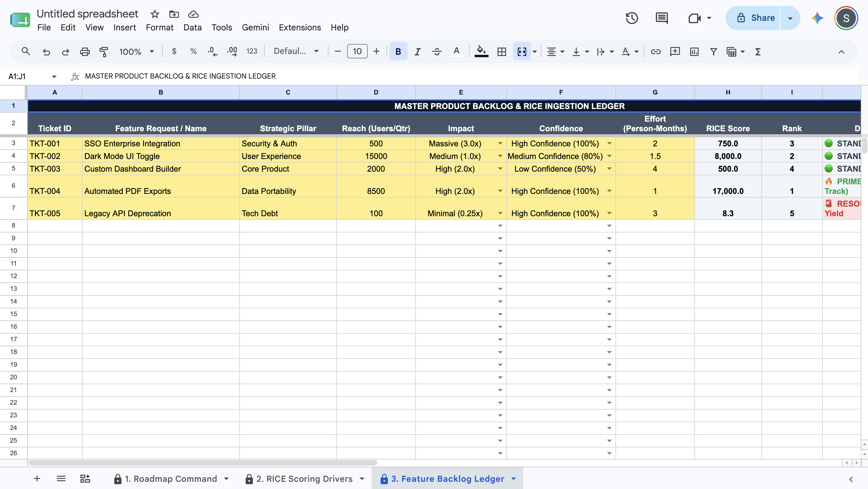The image size is (868, 489).
Task: Star the Untitled spreadsheet
Action: (x=155, y=14)
